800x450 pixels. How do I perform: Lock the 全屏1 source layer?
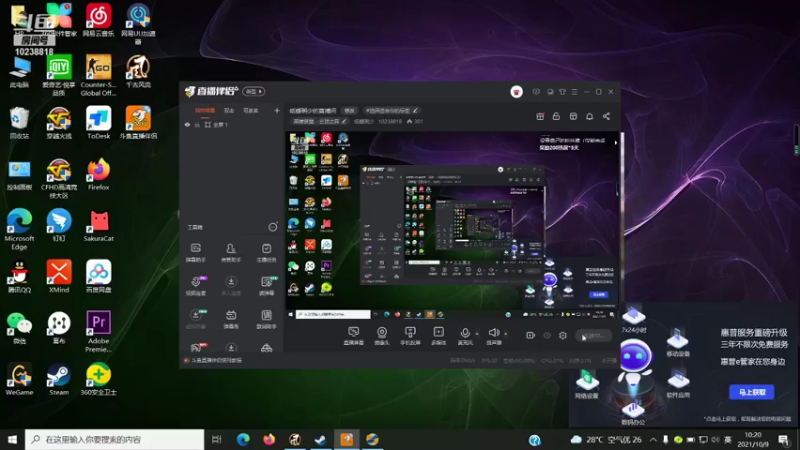click(197, 124)
